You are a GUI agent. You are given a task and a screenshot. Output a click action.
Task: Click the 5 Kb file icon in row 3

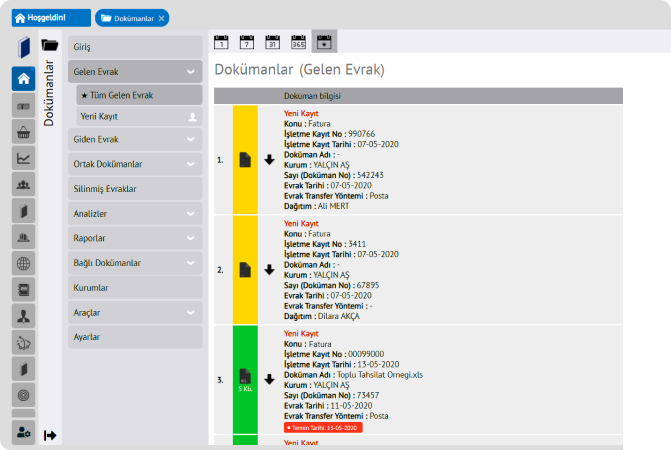click(245, 380)
